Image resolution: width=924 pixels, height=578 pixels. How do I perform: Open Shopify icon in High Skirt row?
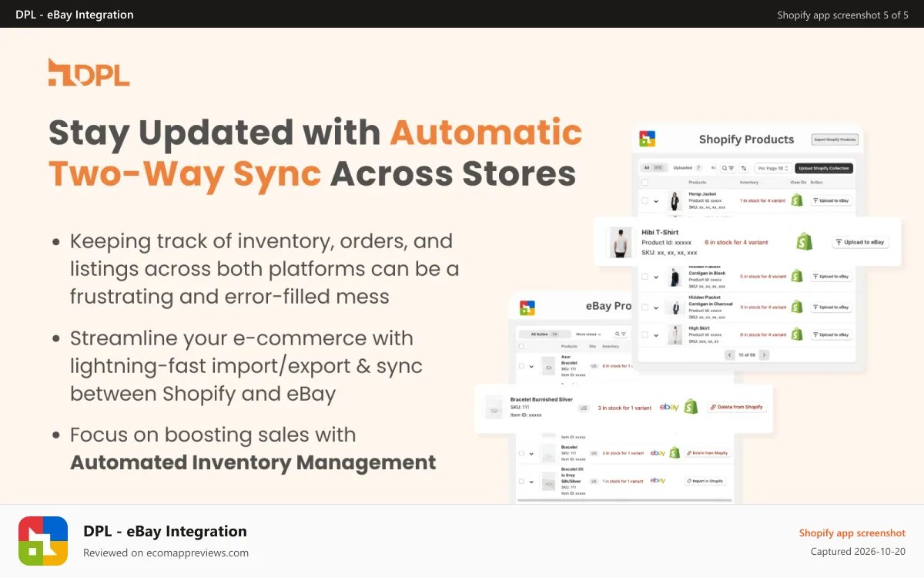pos(797,334)
